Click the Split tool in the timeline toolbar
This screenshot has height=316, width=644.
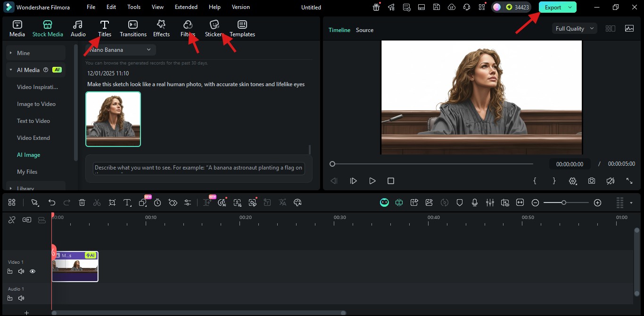click(x=97, y=203)
